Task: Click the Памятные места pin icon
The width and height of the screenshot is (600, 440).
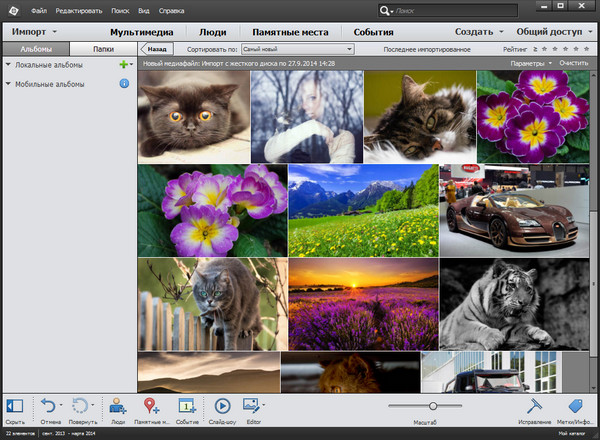Action: (151, 406)
